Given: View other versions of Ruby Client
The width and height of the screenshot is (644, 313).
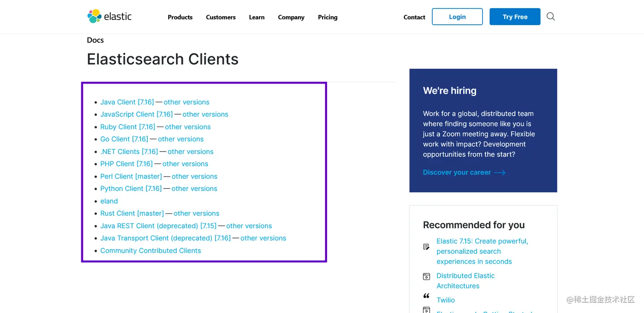Looking at the screenshot, I should [188, 127].
